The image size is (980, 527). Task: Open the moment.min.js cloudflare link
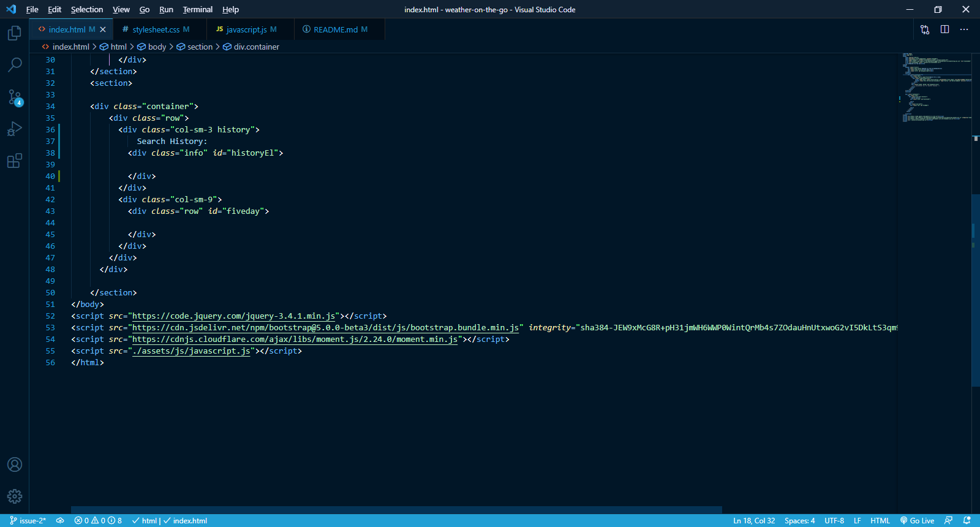click(x=295, y=339)
